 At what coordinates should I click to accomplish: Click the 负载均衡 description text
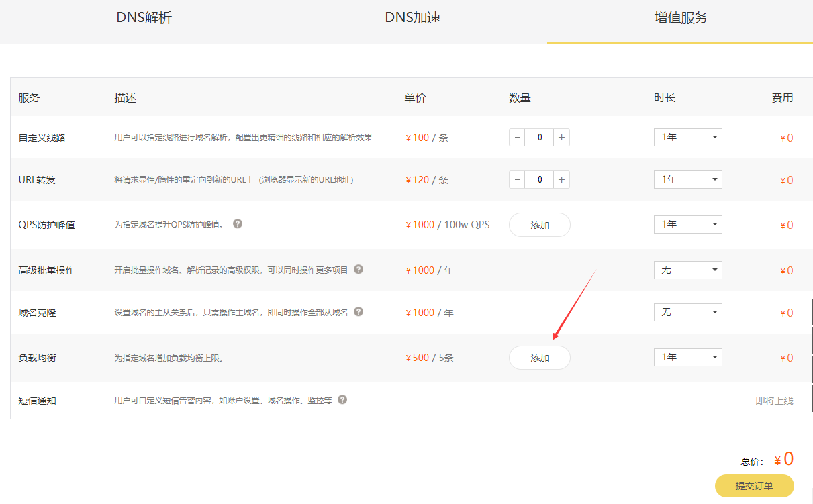click(x=169, y=358)
